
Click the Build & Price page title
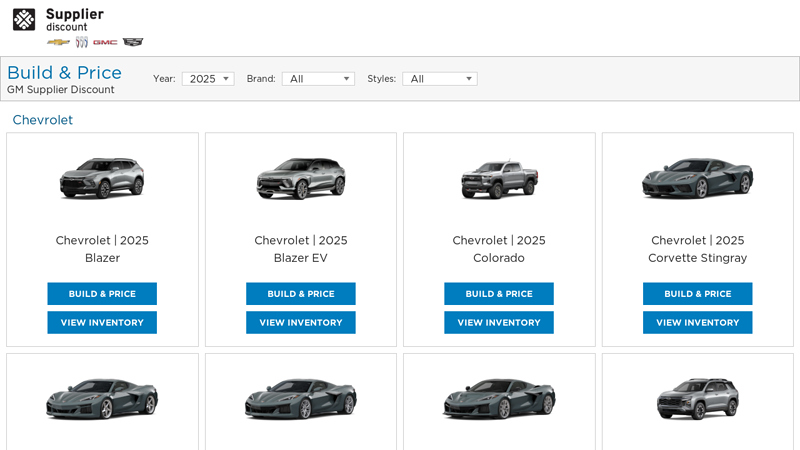pyautogui.click(x=64, y=72)
